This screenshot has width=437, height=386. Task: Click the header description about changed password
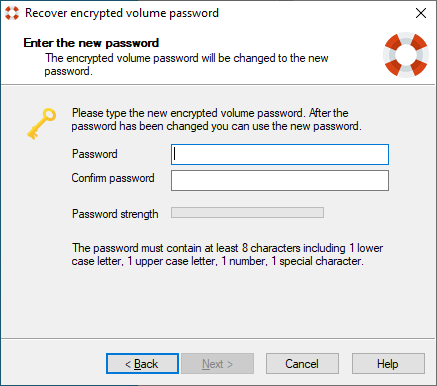tap(187, 64)
